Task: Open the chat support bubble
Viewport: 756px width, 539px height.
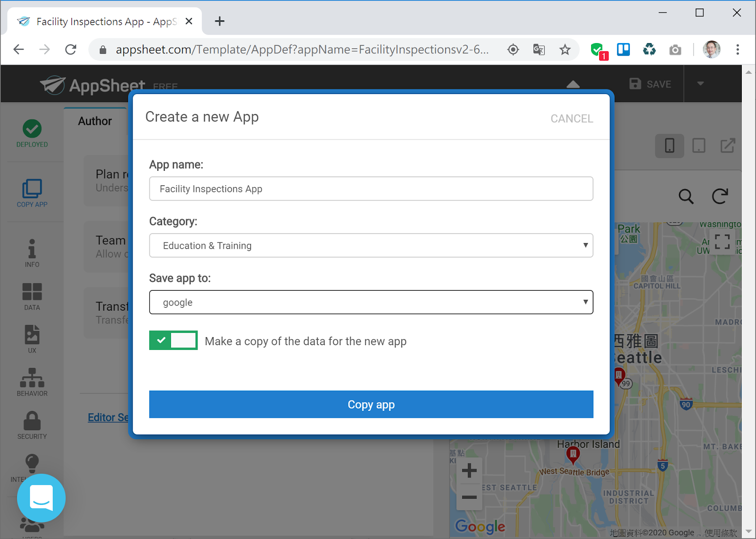Action: [41, 498]
